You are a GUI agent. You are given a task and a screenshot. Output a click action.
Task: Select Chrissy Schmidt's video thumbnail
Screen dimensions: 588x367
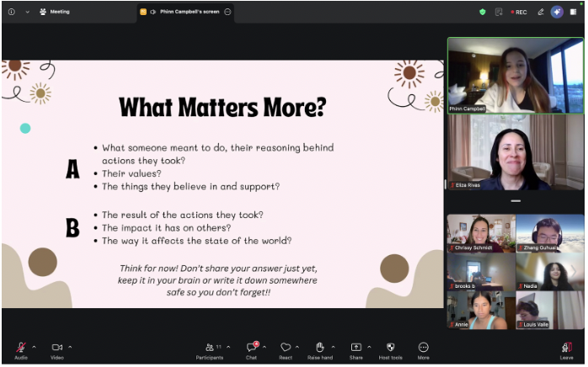click(x=481, y=233)
